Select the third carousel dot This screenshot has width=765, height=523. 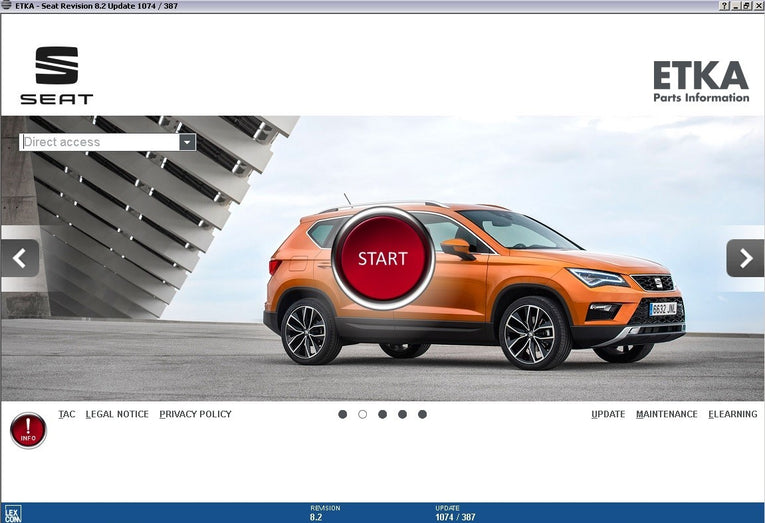pyautogui.click(x=382, y=414)
